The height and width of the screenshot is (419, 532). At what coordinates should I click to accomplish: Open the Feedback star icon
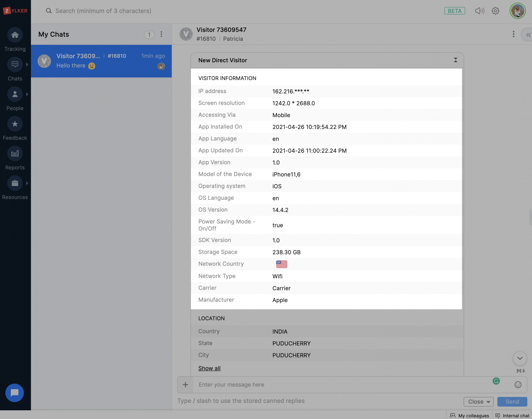(15, 124)
